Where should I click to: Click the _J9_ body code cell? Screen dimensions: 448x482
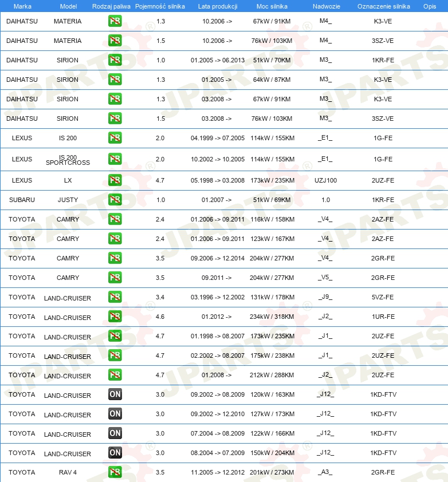pos(325,297)
